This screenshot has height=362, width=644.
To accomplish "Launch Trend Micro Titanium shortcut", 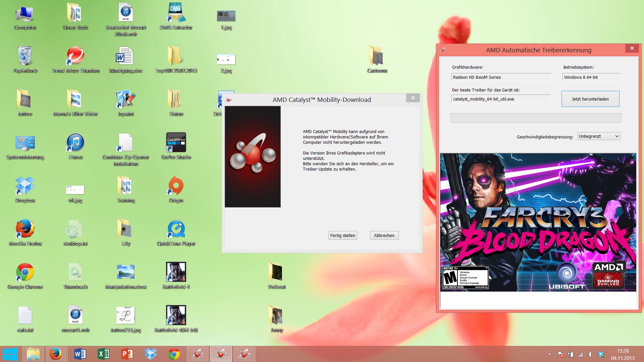I will point(75,60).
